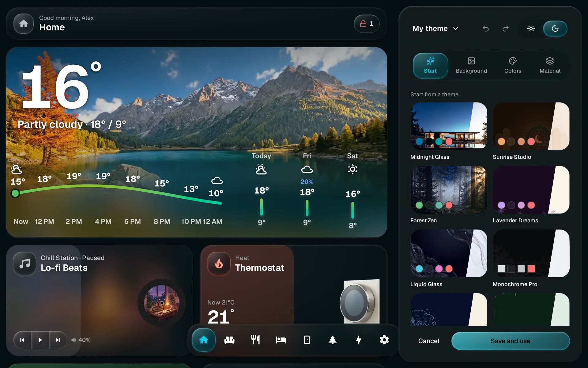588x368 pixels.
Task: Select the Sat forecast sunny icon
Action: (352, 169)
